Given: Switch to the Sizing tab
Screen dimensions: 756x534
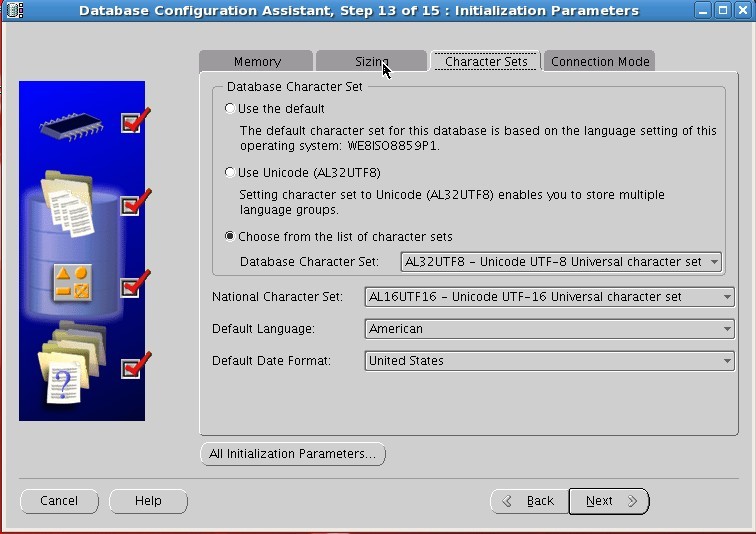Looking at the screenshot, I should click(371, 61).
